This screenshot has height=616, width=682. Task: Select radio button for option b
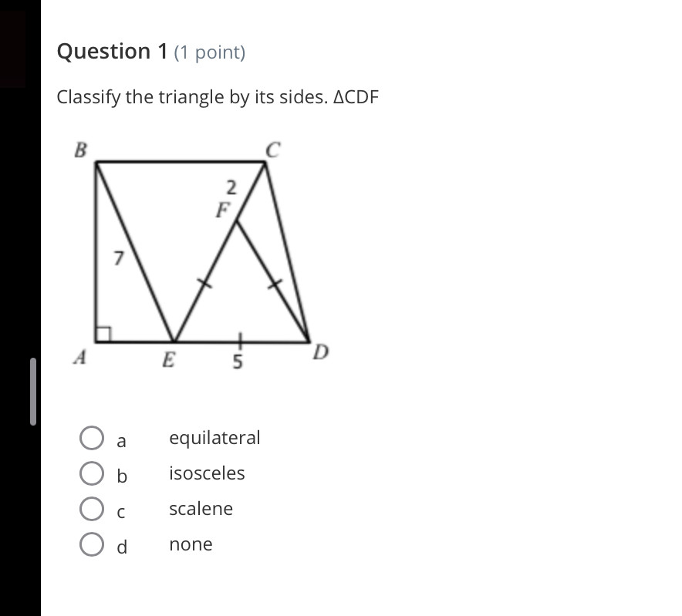click(92, 473)
